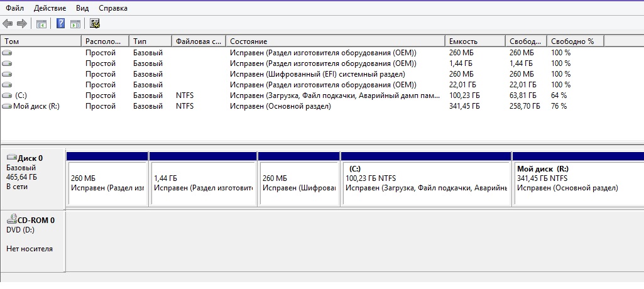Open the Файл menu
Screen dimensions: 644x289
[x=14, y=8]
